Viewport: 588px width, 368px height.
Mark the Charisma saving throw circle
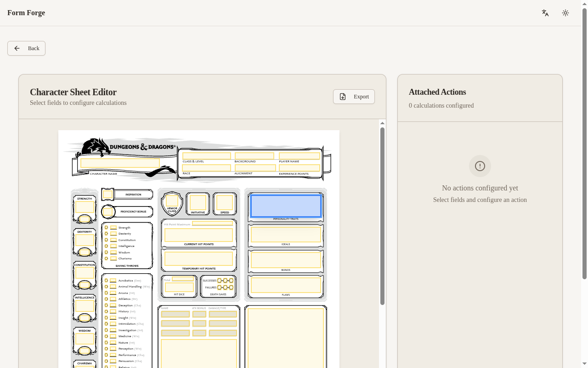tap(106, 259)
